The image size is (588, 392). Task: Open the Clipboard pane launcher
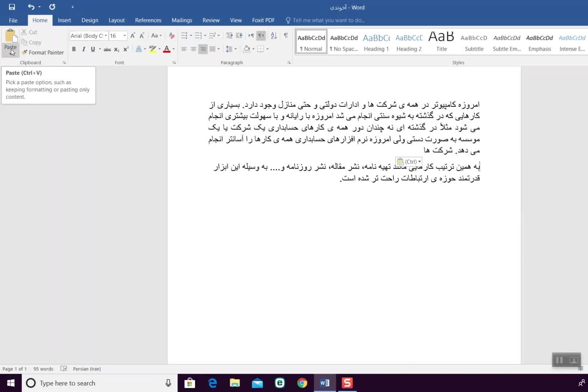pyautogui.click(x=64, y=63)
